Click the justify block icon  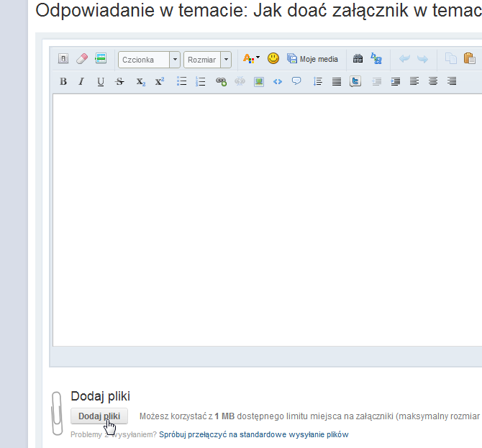point(337,81)
